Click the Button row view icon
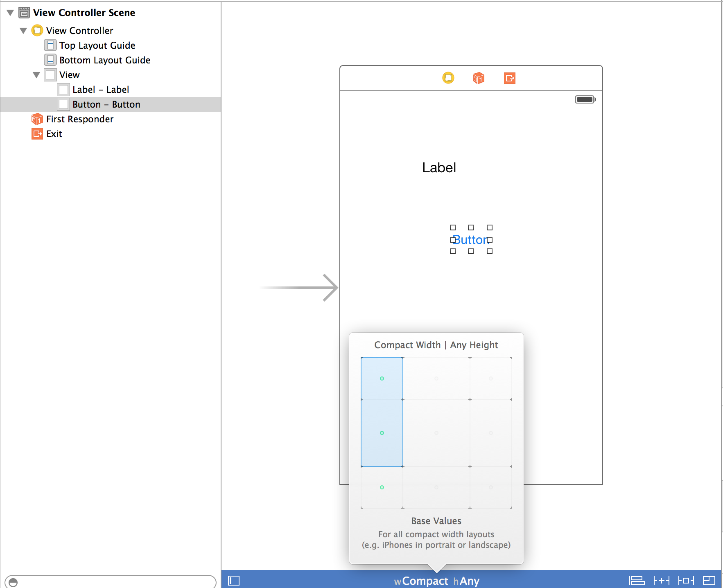This screenshot has height=588, width=723. pos(63,104)
